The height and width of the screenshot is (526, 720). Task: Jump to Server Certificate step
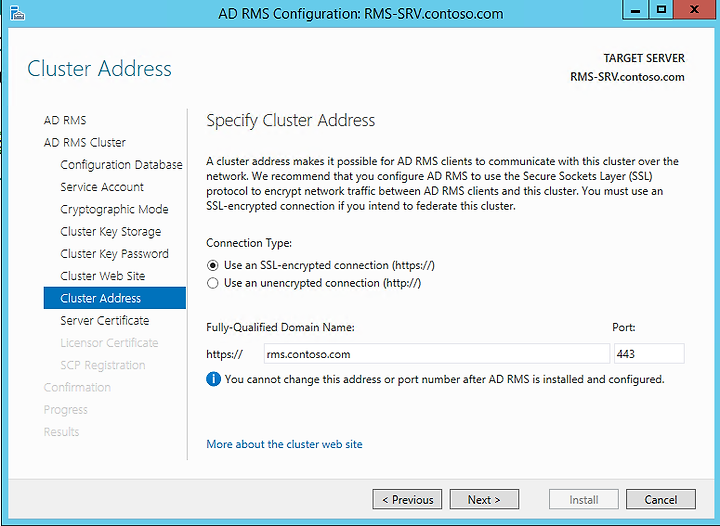click(105, 320)
